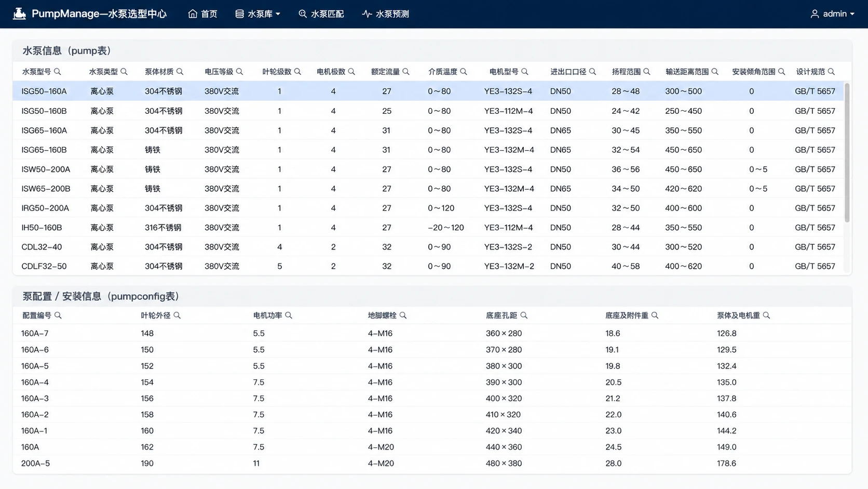The width and height of the screenshot is (868, 489).
Task: Click search icon beside 电机功率 column
Action: tap(289, 315)
